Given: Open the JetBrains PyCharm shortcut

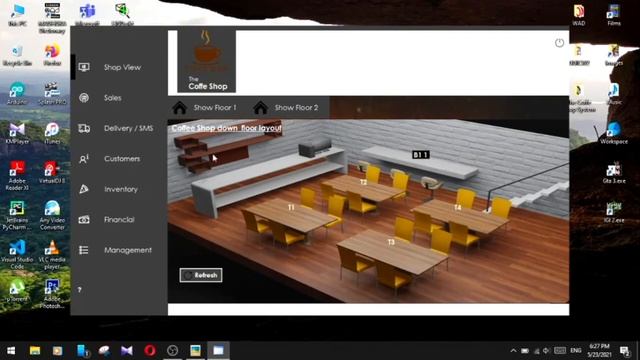Looking at the screenshot, I should click(x=16, y=216).
